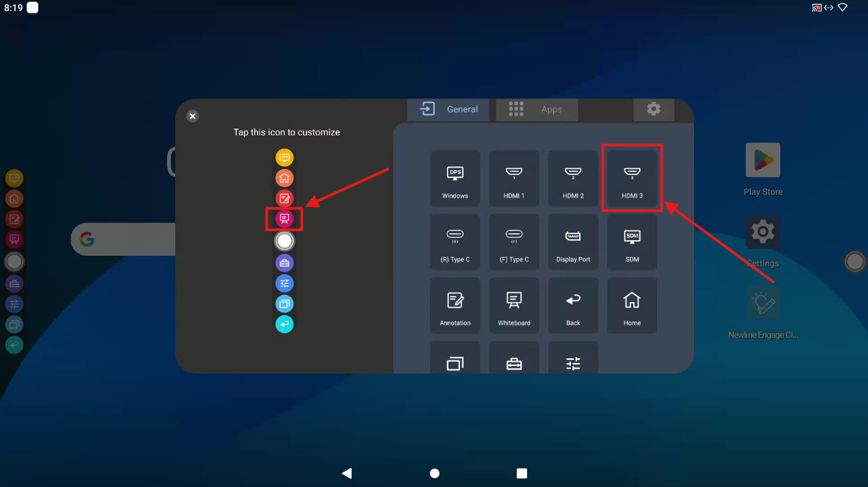The width and height of the screenshot is (868, 487).
Task: Pick the (F) Type C tile
Action: [x=514, y=241]
